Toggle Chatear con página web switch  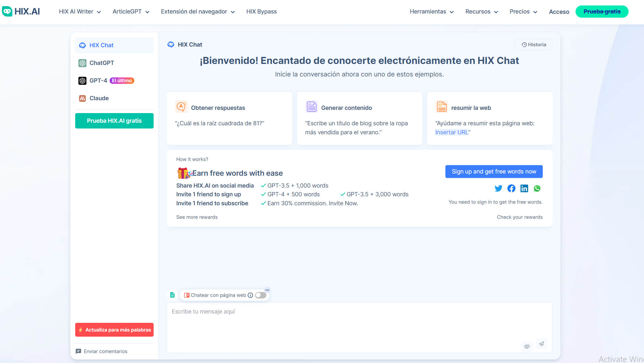pos(261,295)
